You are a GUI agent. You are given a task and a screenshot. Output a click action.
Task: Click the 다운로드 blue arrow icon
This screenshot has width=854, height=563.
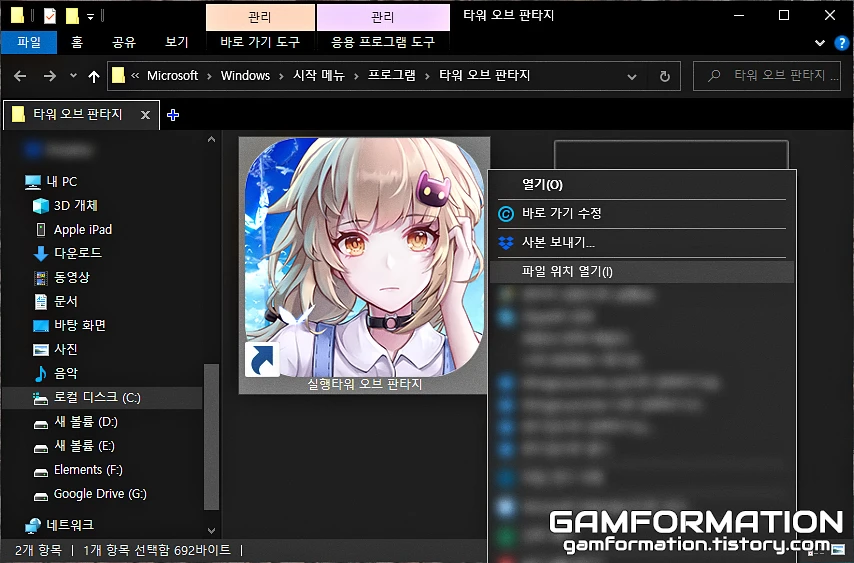[x=41, y=253]
